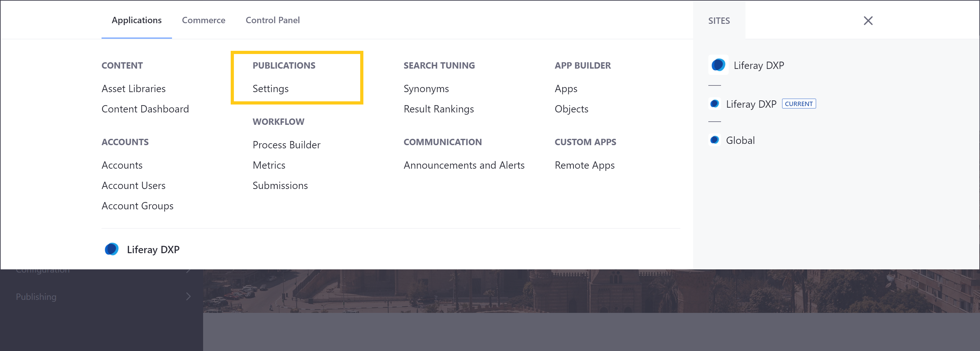Select Liferay DXP at top of Sites panel
Image resolution: width=980 pixels, height=351 pixels.
746,65
